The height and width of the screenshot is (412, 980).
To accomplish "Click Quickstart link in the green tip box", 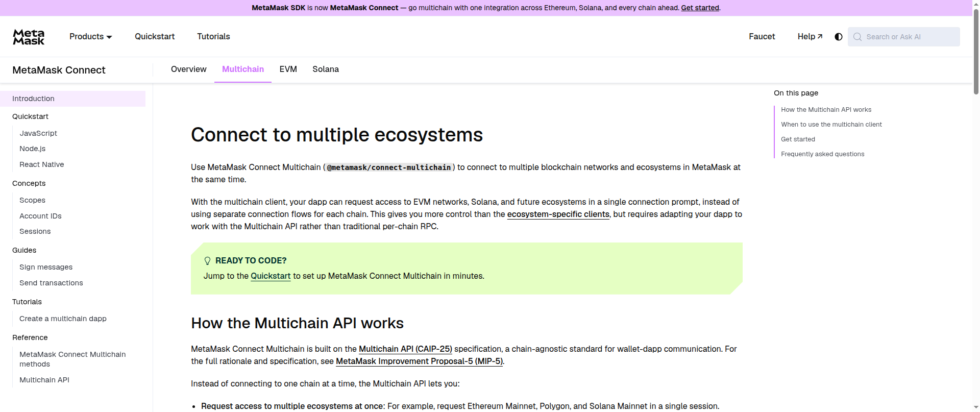I will coord(271,276).
